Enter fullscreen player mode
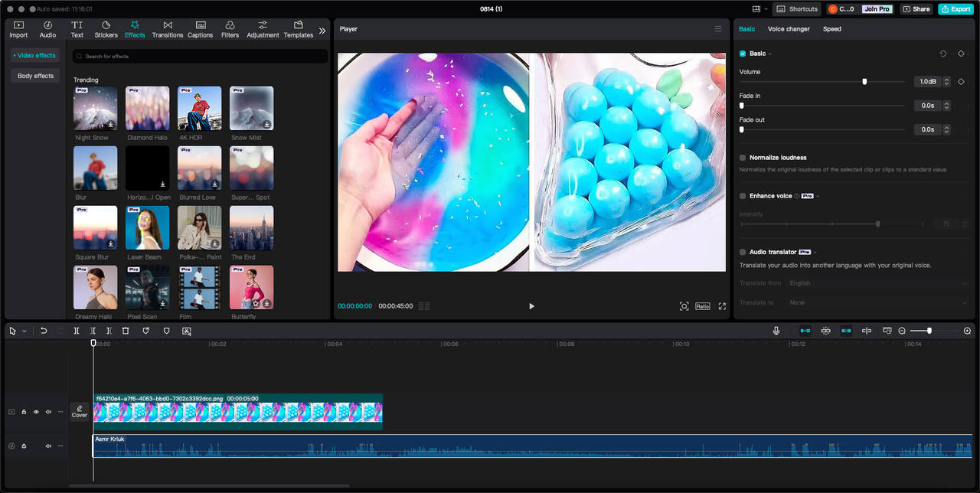This screenshot has height=493, width=980. 722,306
